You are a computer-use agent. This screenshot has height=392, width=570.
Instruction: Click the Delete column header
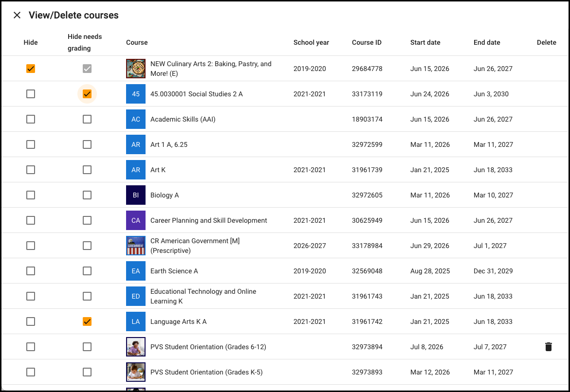[x=546, y=42]
